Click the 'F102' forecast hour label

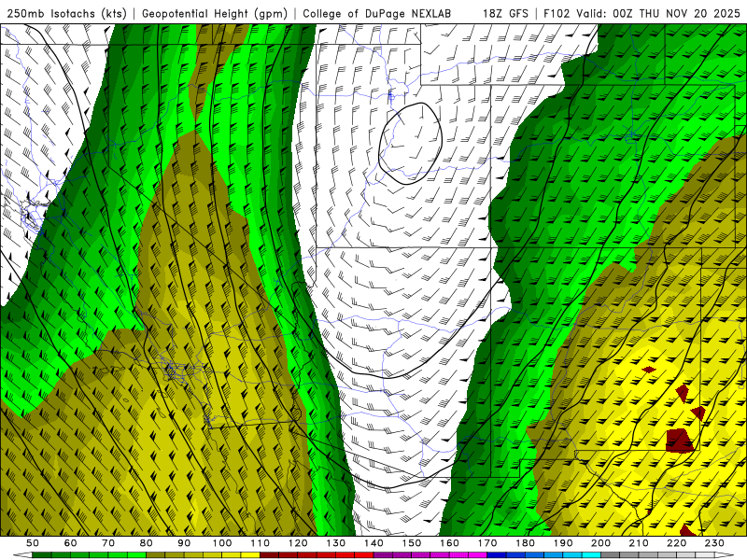tap(557, 13)
